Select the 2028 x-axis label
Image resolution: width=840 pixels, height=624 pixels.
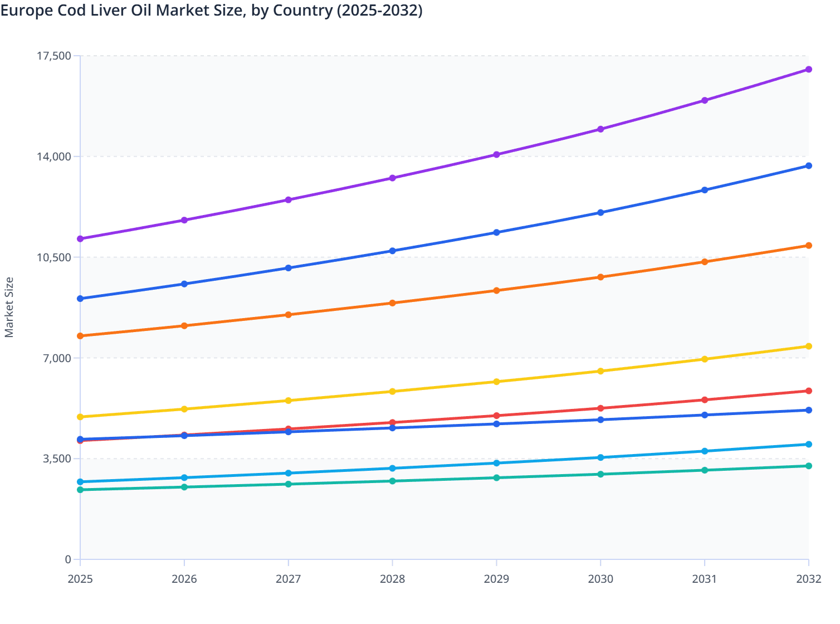pyautogui.click(x=392, y=579)
